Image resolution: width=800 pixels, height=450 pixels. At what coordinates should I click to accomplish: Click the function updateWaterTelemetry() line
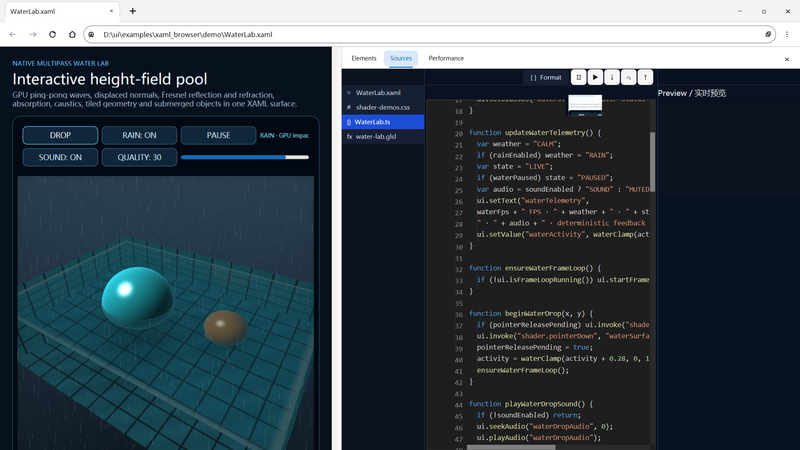tap(535, 133)
